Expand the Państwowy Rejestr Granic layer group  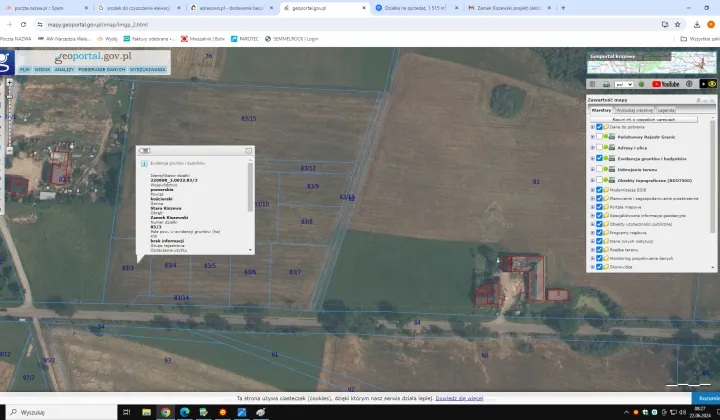[591, 136]
